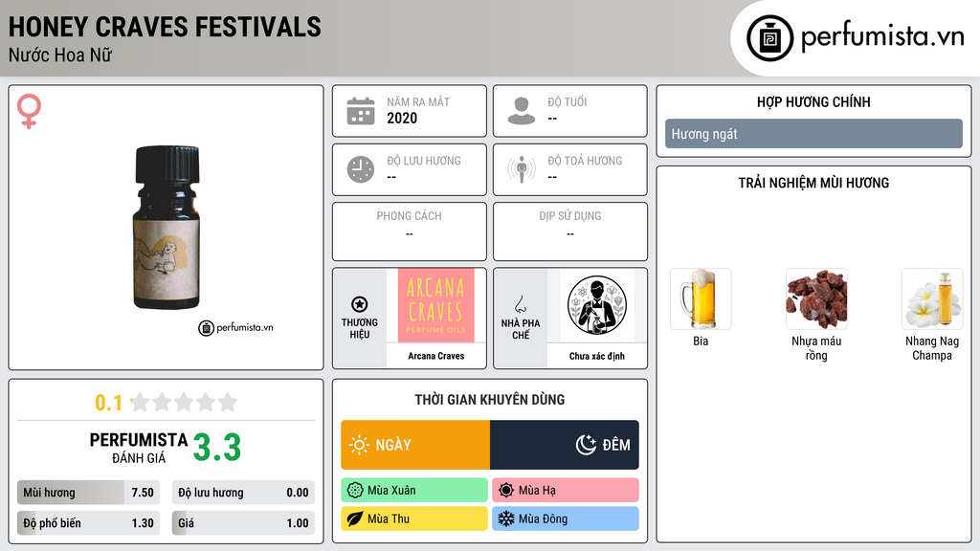Click the Bia beer note image

tap(701, 298)
